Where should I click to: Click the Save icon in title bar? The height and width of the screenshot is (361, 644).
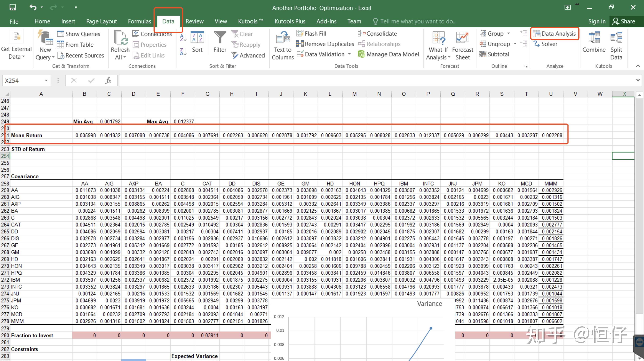pos(12,7)
